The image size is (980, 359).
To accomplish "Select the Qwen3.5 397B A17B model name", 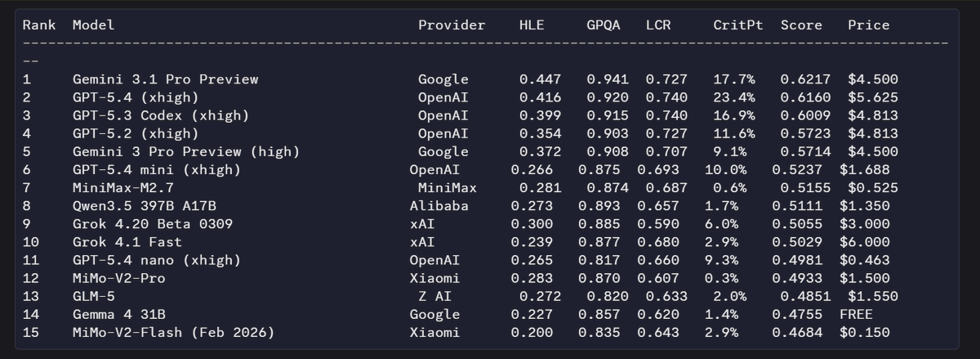I will click(145, 206).
